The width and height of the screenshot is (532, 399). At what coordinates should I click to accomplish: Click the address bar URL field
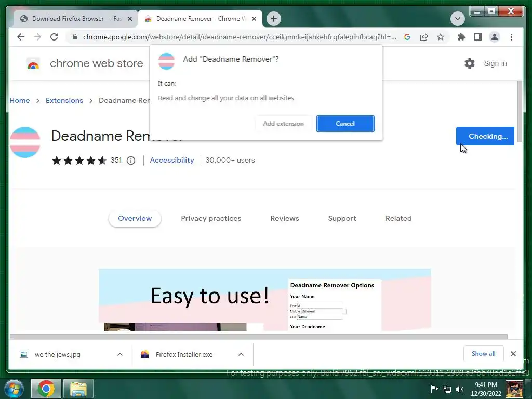[240, 37]
